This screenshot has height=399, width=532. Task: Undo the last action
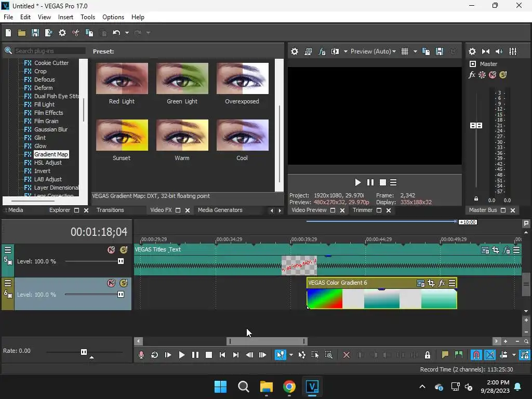click(x=116, y=33)
